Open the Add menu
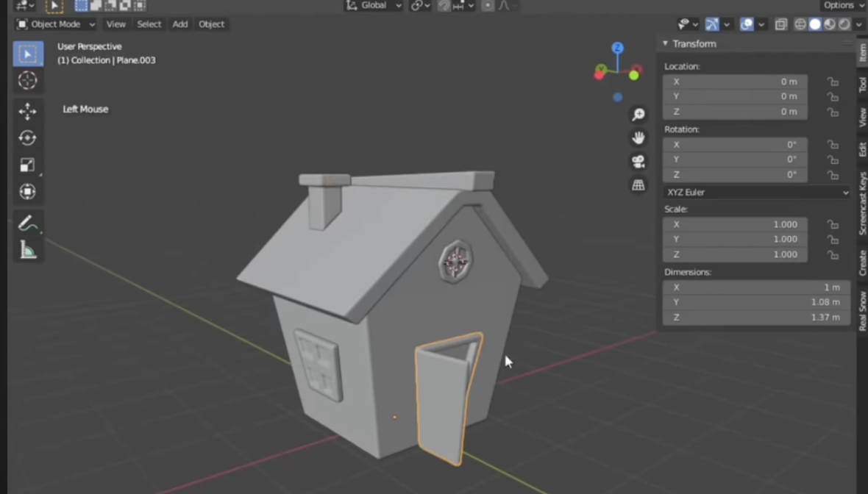Image resolution: width=868 pixels, height=494 pixels. [x=180, y=24]
